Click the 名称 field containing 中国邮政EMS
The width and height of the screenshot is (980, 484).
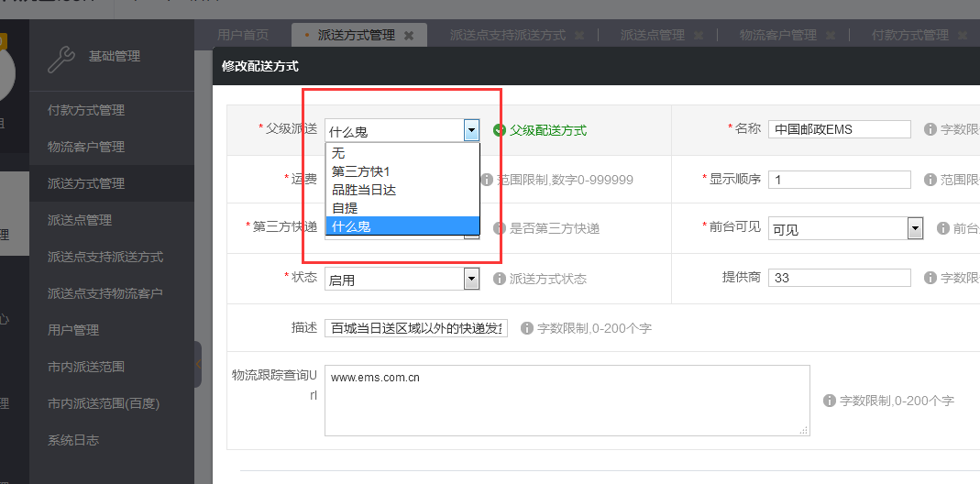[x=839, y=129]
